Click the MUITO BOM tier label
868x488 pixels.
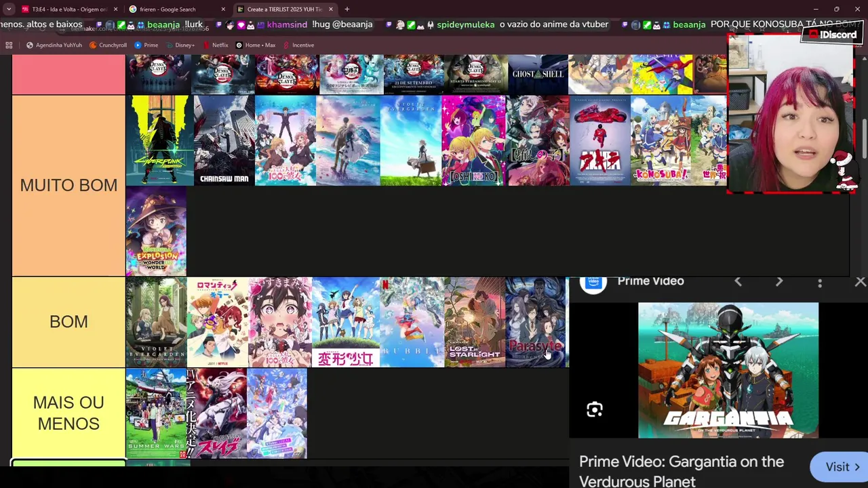tap(68, 185)
